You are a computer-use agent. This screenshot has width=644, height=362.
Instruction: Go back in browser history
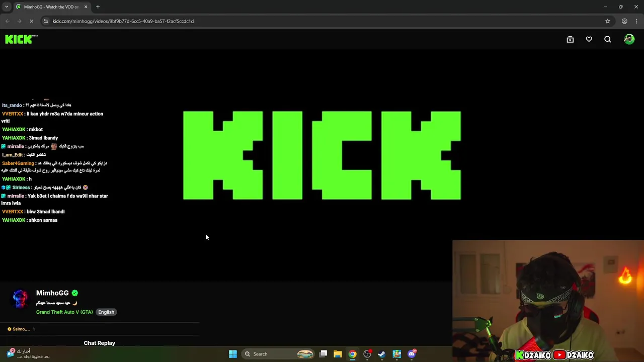click(x=7, y=21)
